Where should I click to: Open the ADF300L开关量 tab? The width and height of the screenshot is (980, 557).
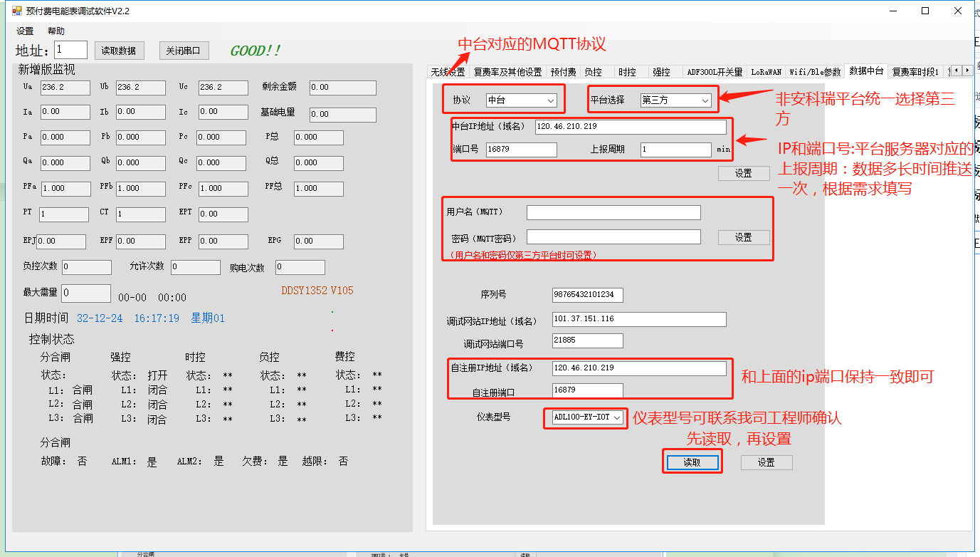click(x=714, y=72)
